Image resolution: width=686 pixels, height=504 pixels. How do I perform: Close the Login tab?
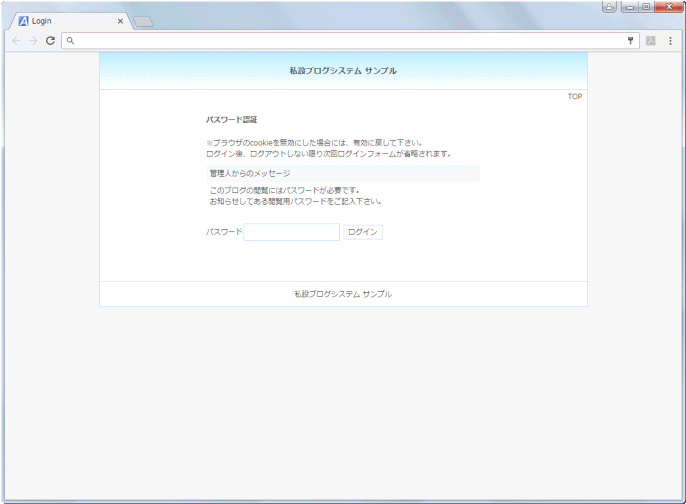coord(120,21)
